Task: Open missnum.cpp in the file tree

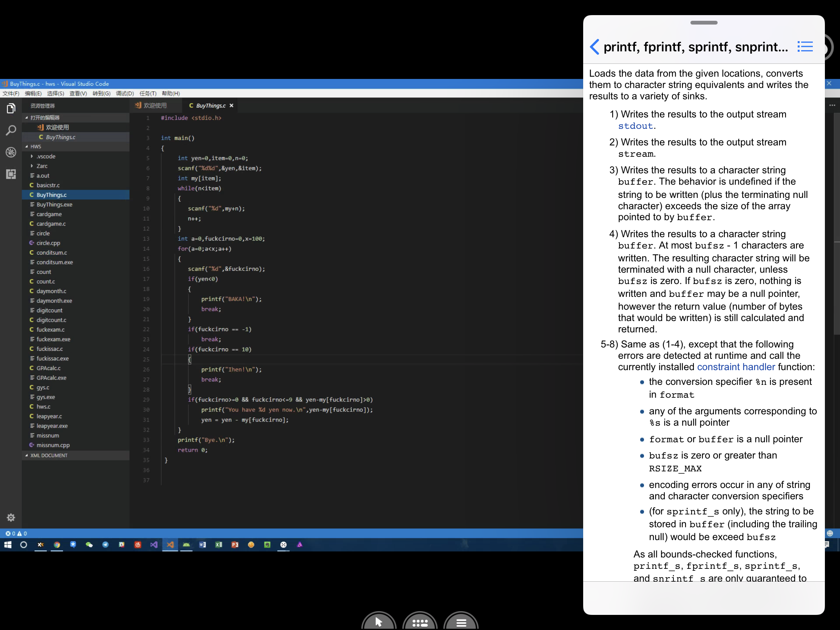Action: (76, 445)
